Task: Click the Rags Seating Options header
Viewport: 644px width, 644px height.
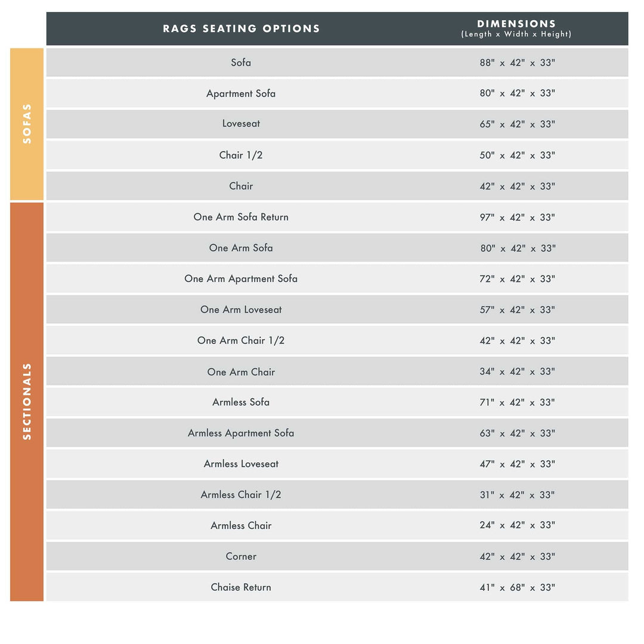Action: [241, 29]
